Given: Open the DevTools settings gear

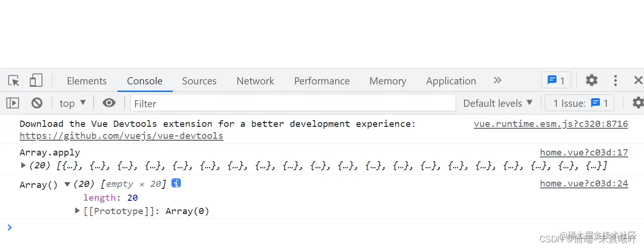Looking at the screenshot, I should tap(591, 80).
